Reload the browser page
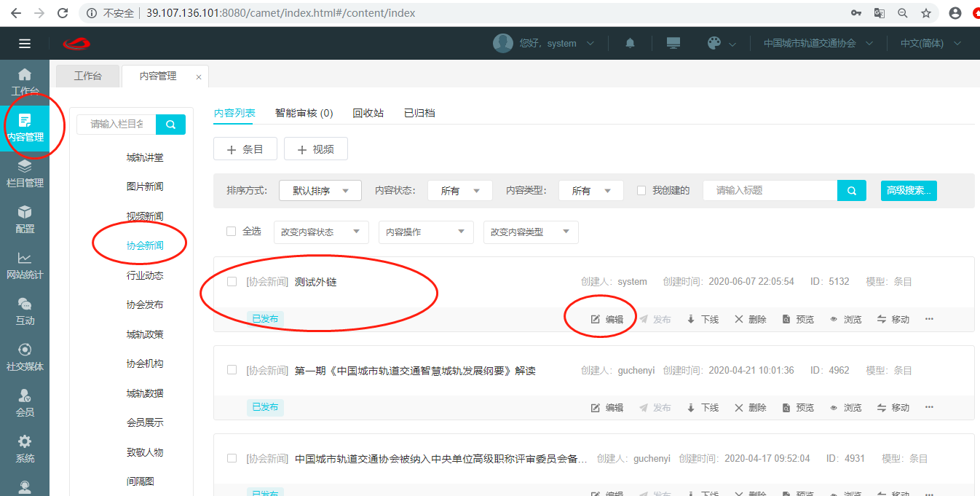 63,13
